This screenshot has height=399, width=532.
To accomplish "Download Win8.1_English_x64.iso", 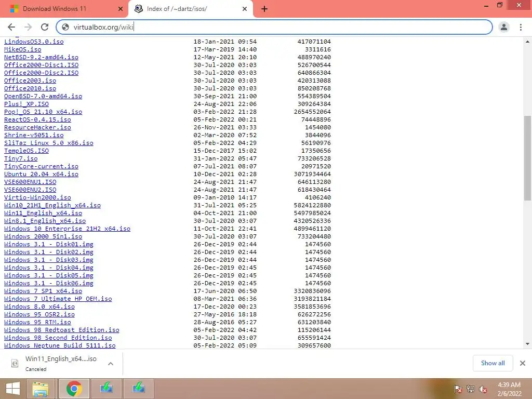I will pos(45,221).
